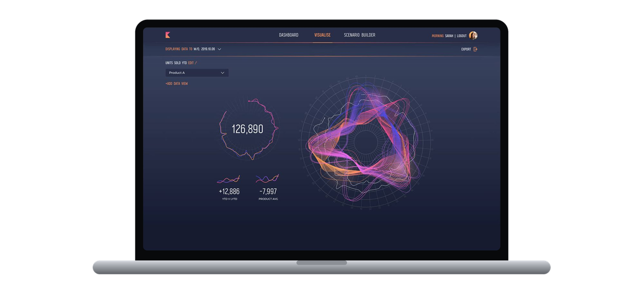Click the +12,886 YTD v LYTD value
Screen dimensions: 644x293
click(229, 192)
